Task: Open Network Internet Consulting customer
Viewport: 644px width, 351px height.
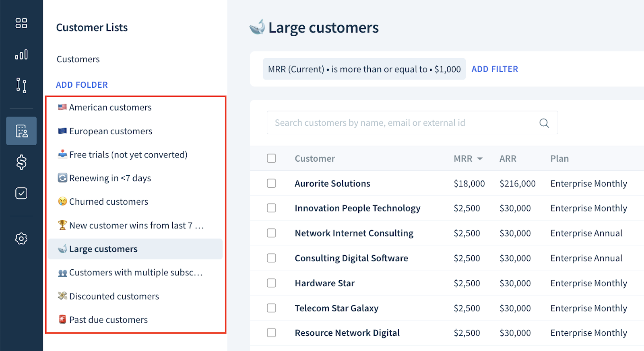Action: (354, 233)
